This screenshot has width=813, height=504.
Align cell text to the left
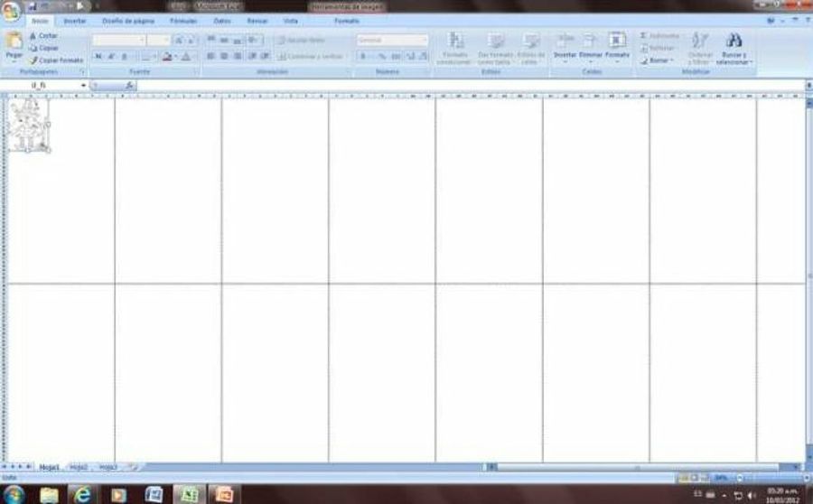(211, 56)
